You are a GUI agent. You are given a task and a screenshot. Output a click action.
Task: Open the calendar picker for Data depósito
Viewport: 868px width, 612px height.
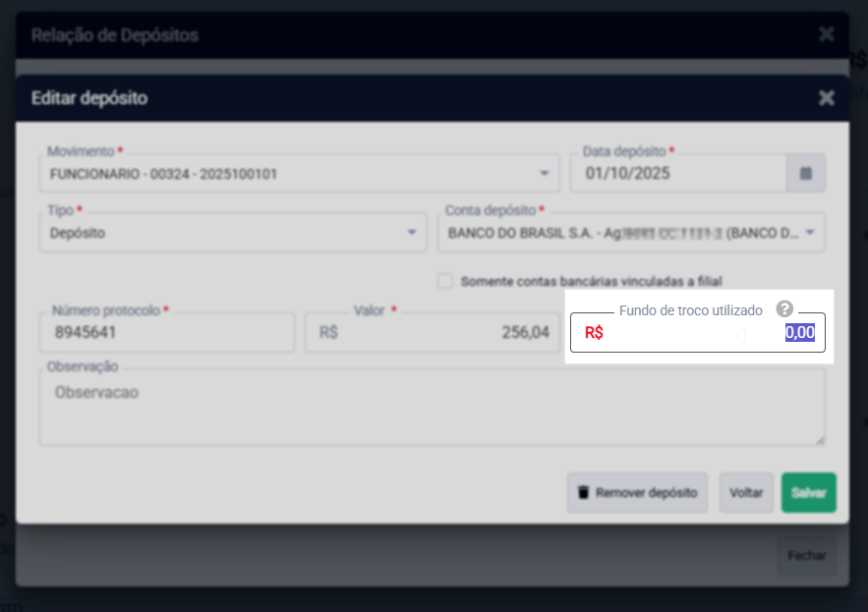pyautogui.click(x=805, y=173)
